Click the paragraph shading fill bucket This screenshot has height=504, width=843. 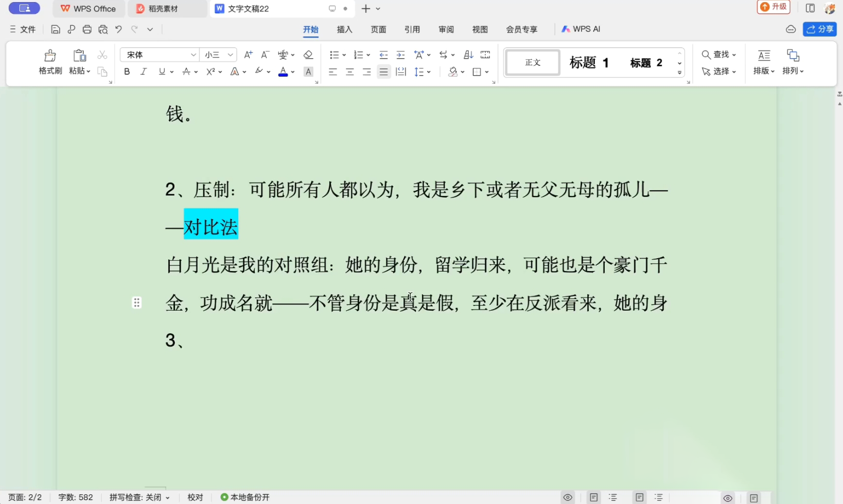point(453,71)
